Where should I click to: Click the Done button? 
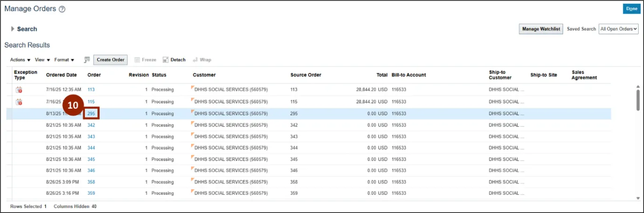631,9
